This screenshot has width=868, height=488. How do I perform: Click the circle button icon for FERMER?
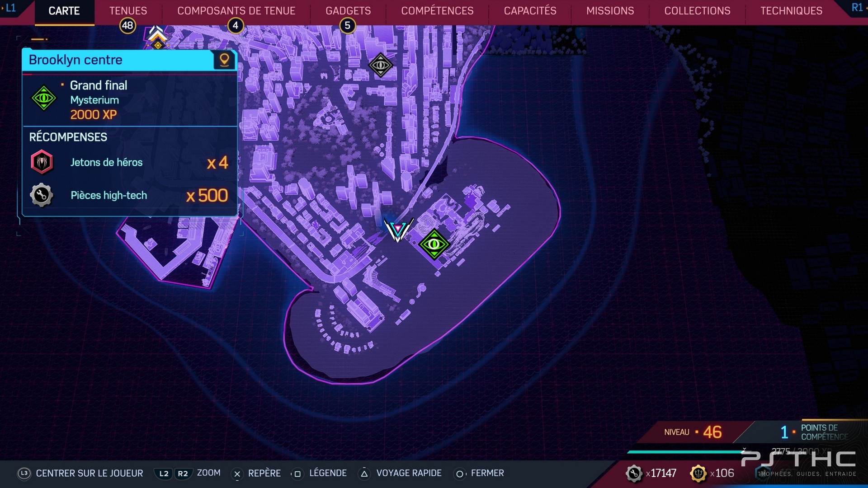pos(459,474)
